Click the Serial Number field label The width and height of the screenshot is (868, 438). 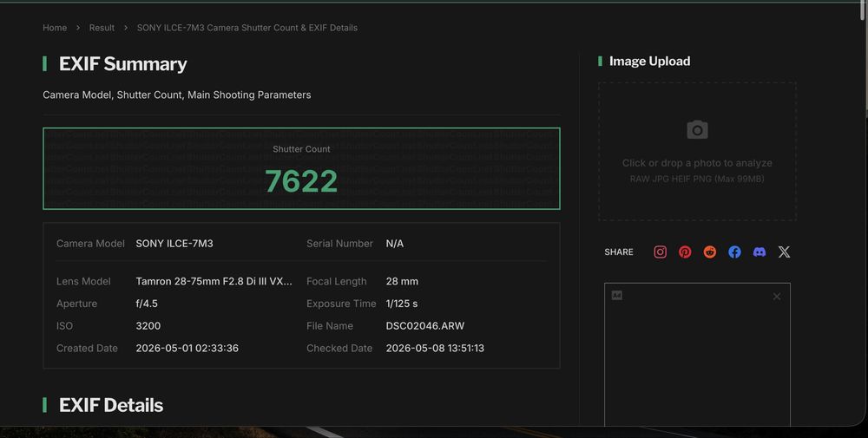click(340, 244)
